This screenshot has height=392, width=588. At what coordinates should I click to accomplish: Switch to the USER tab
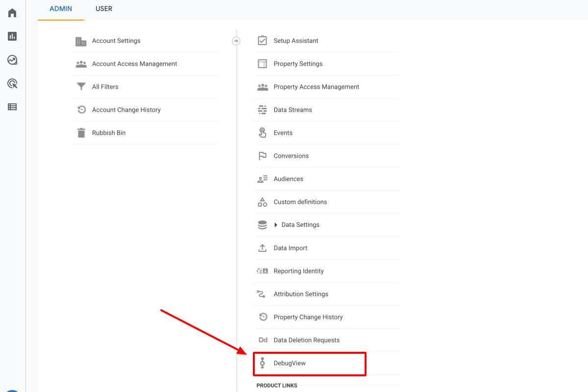tap(103, 9)
